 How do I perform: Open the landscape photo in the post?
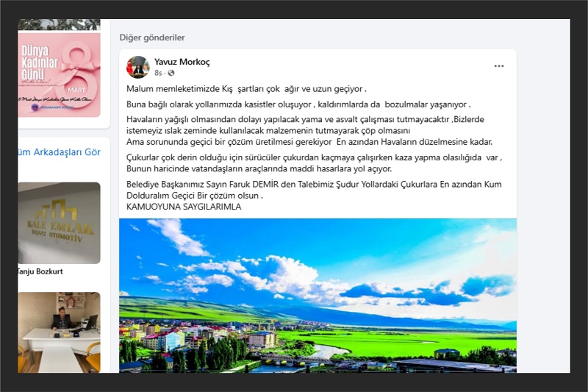(x=318, y=296)
